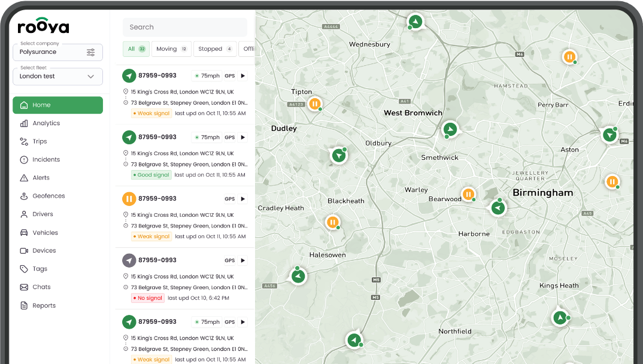Click the green marker above the Aston label
Screen dimensions: 643x364
(610, 135)
